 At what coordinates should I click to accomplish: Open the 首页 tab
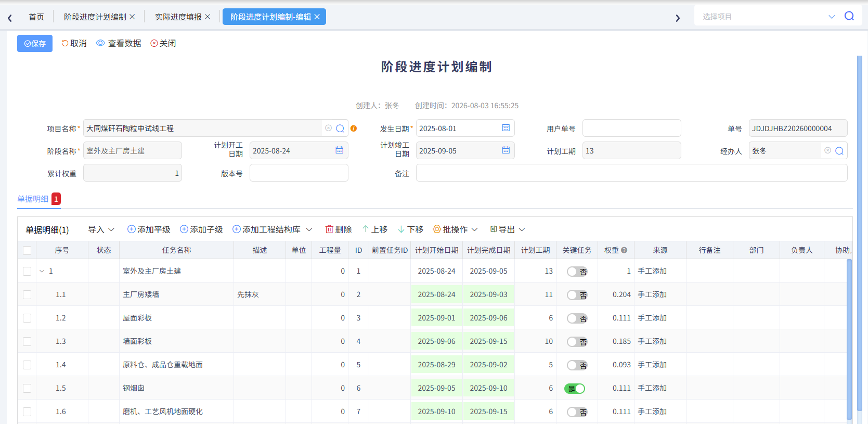tap(36, 17)
